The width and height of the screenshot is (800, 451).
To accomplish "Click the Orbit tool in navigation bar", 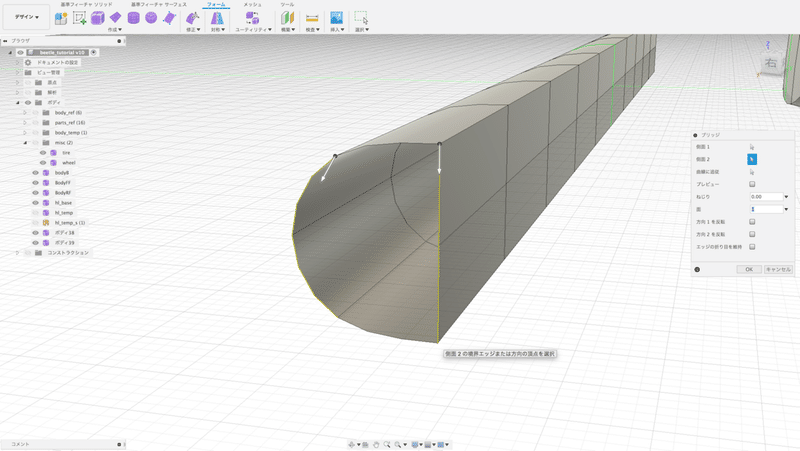I will pyautogui.click(x=351, y=445).
